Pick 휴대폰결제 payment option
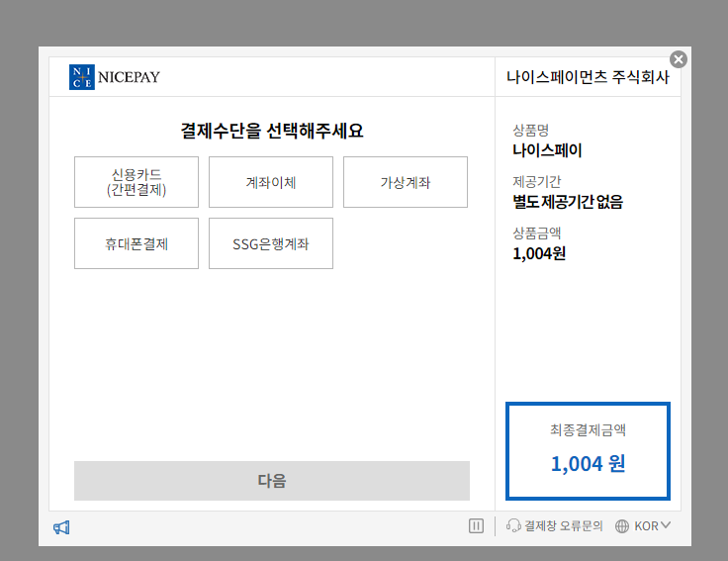 point(136,243)
